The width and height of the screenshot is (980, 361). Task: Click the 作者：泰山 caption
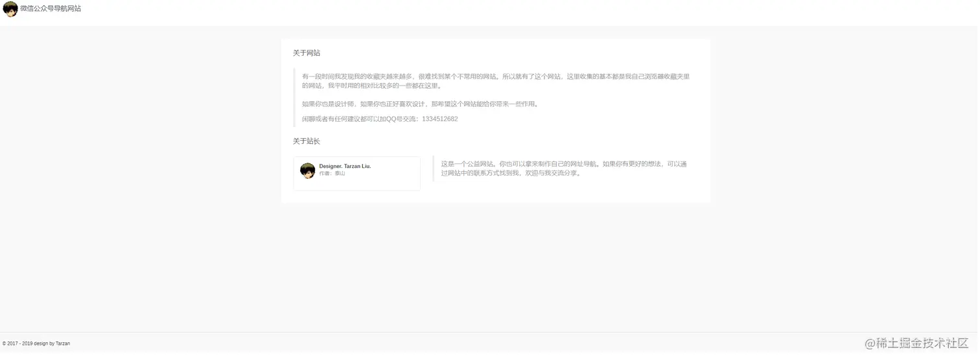click(x=332, y=174)
